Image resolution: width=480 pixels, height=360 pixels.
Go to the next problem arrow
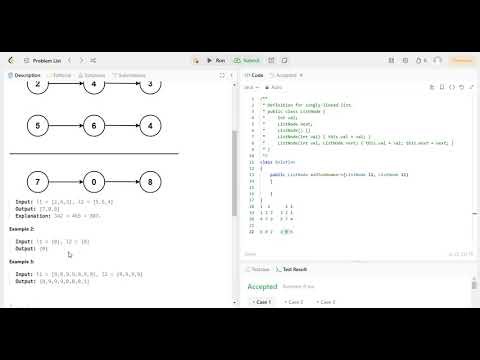[82, 60]
